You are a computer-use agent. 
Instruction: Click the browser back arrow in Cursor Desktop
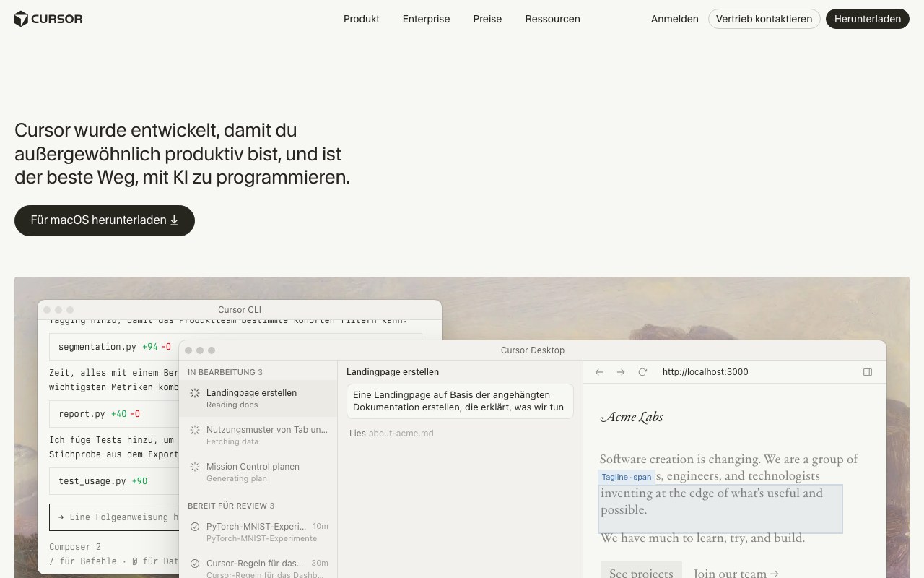(x=599, y=372)
